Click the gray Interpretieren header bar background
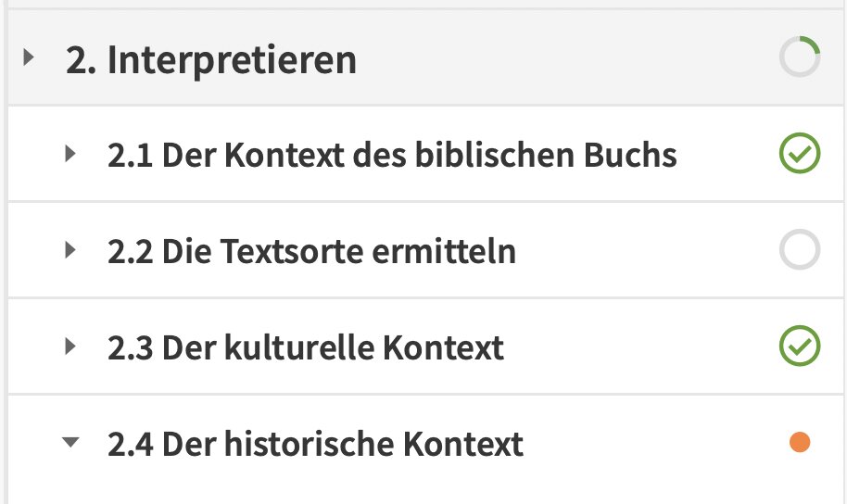This screenshot has height=504, width=847. click(x=567, y=57)
